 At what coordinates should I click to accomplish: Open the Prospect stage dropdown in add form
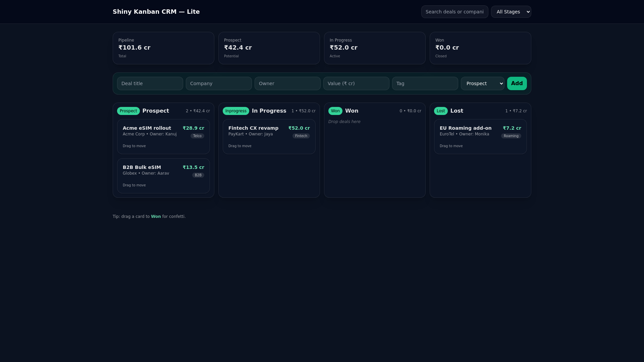tap(482, 83)
